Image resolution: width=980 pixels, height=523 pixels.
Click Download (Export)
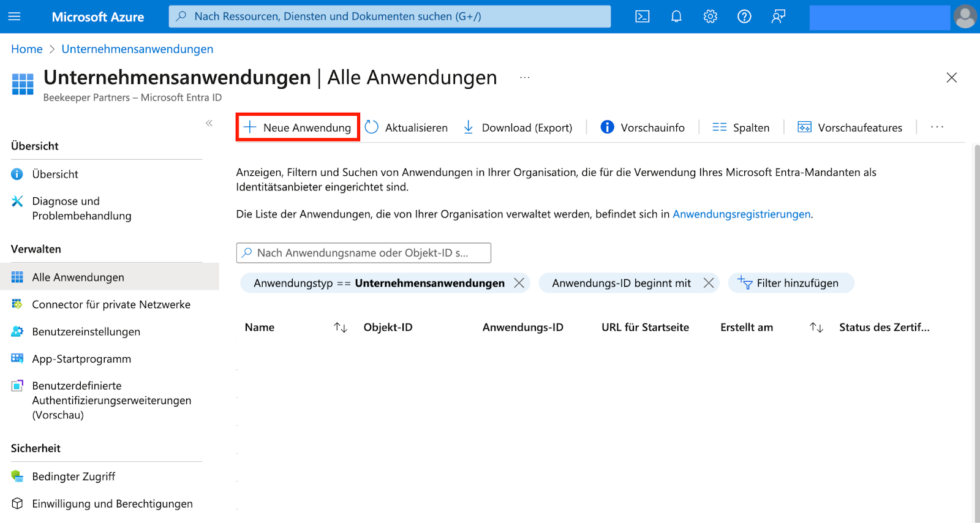click(518, 127)
